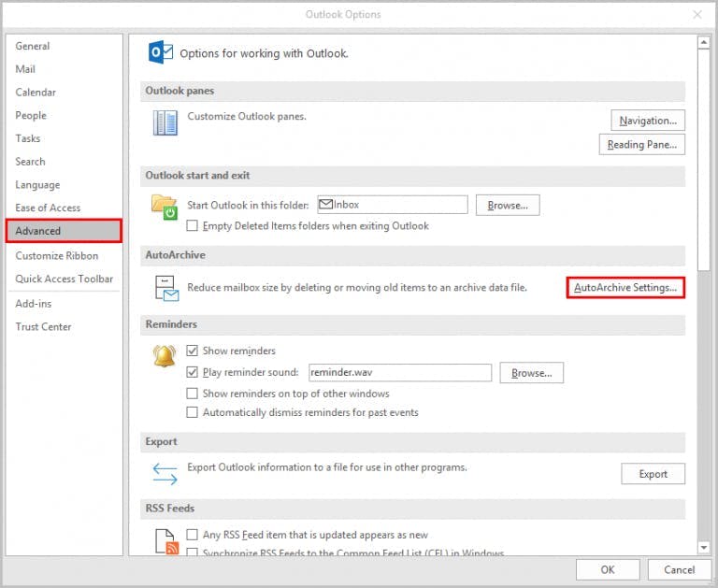This screenshot has height=588, width=718.
Task: Click the Outlook panes layout icon
Action: (x=165, y=122)
